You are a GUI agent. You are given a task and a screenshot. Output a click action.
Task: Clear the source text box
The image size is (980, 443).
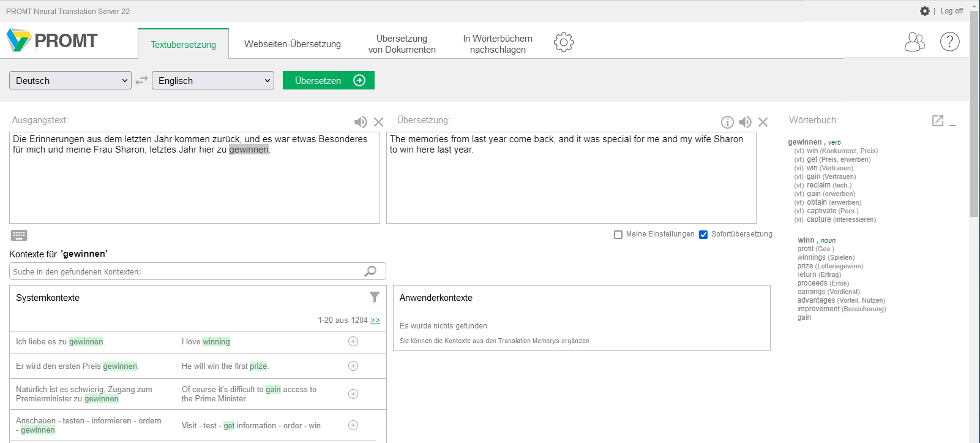click(x=379, y=122)
